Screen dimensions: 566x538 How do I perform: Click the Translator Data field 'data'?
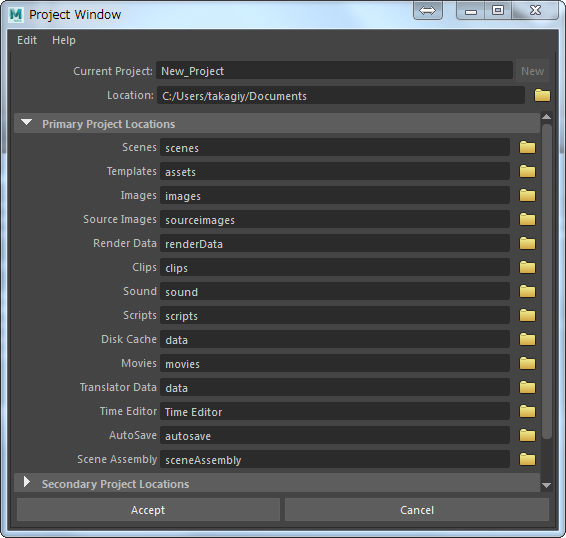335,387
